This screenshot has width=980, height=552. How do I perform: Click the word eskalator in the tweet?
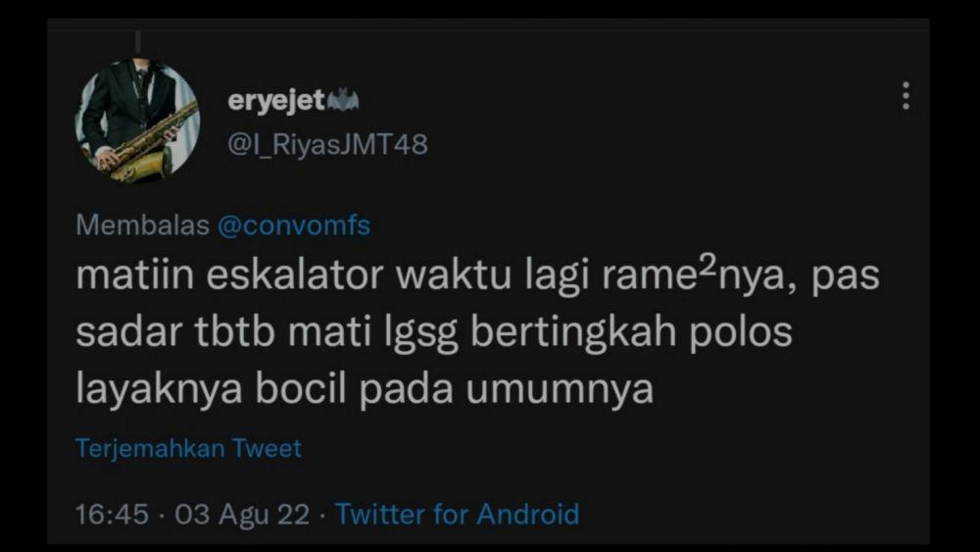click(294, 276)
